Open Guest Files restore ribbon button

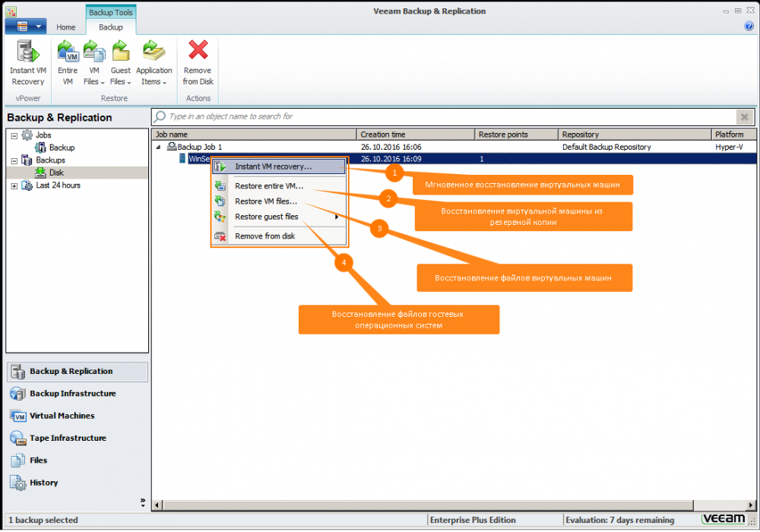coord(120,63)
